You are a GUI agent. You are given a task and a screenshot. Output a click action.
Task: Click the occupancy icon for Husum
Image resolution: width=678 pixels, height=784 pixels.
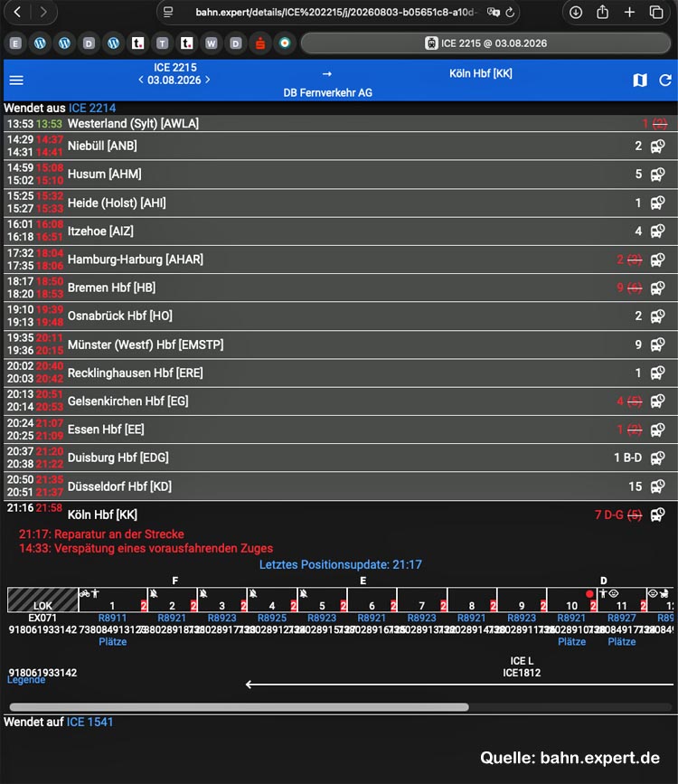(x=657, y=175)
